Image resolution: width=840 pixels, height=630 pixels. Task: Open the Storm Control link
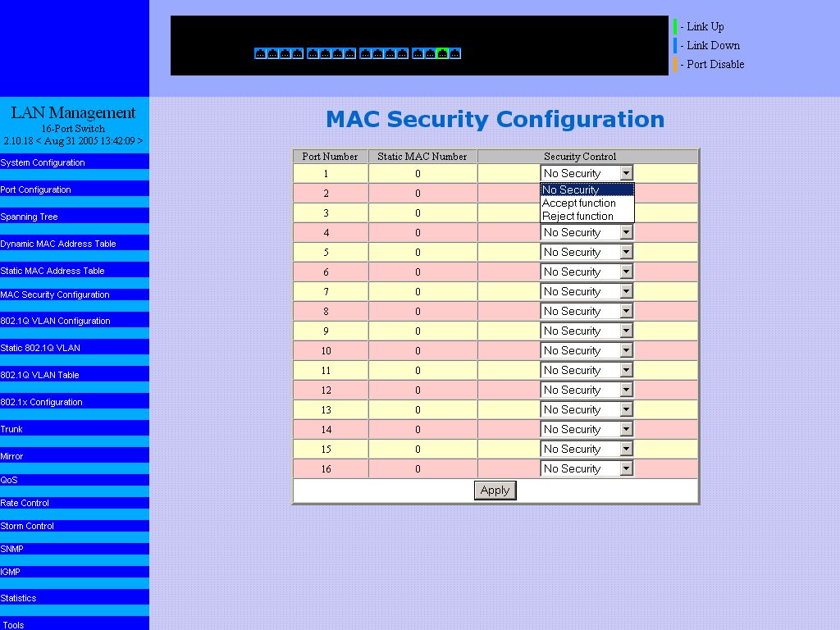pyautogui.click(x=27, y=526)
